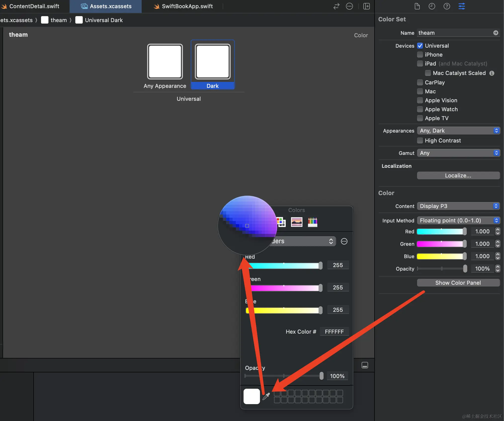Uncheck the Universal device checkbox
The image size is (504, 421).
point(420,46)
